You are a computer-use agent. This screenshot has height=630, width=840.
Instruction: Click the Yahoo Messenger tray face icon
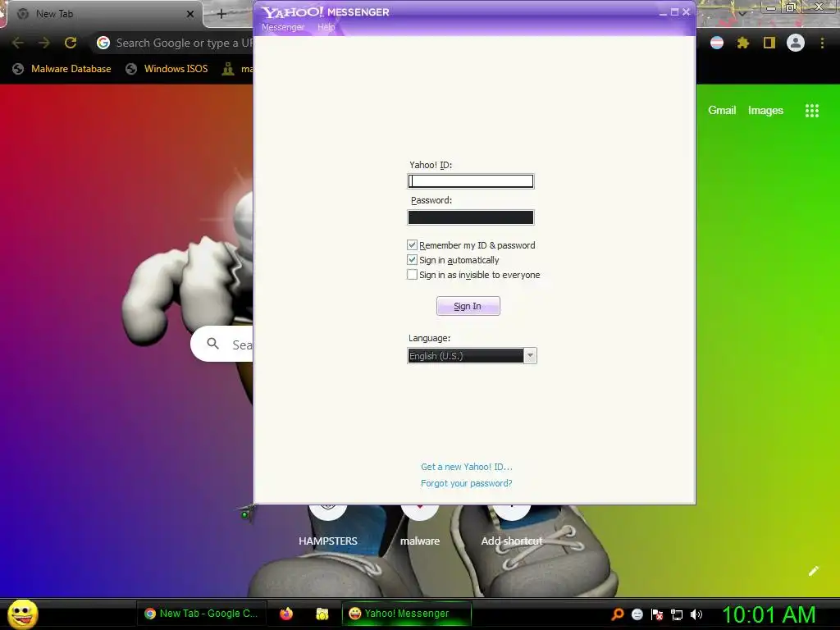pos(637,614)
